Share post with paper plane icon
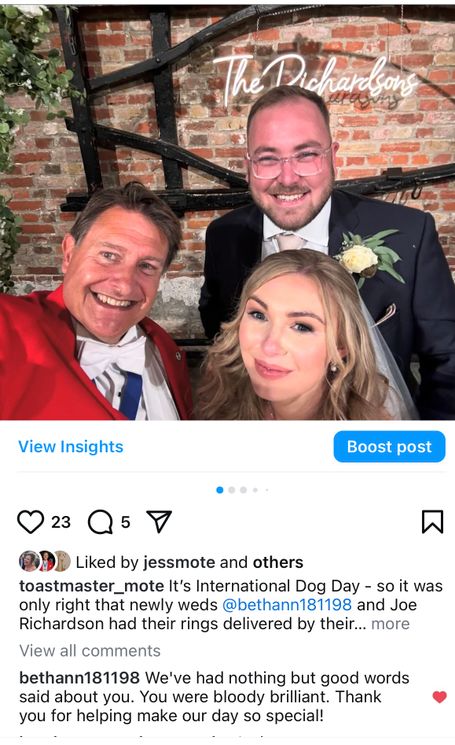This screenshot has height=745, width=455. pyautogui.click(x=159, y=522)
